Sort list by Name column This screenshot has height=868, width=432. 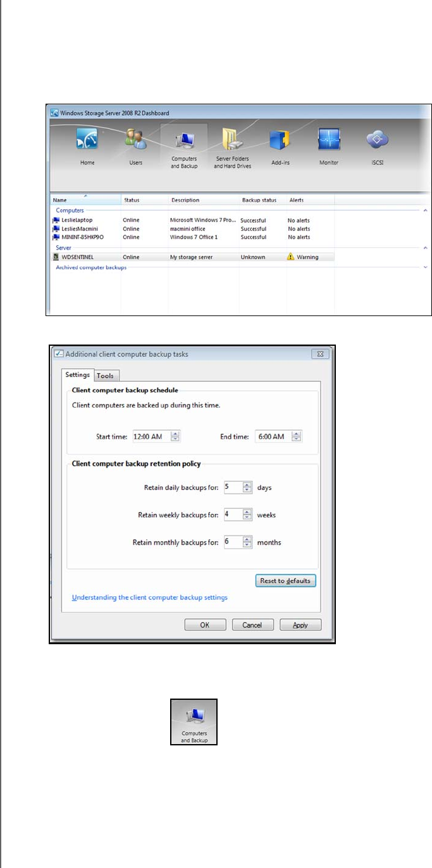pos(85,200)
